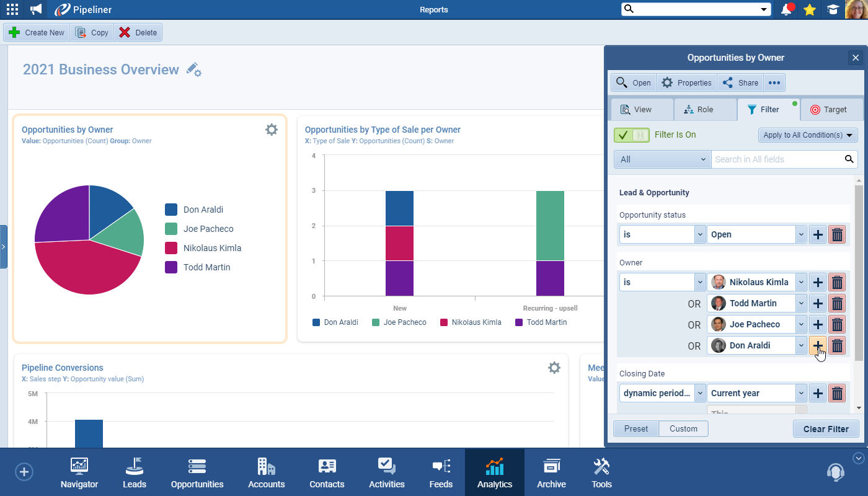The height and width of the screenshot is (496, 868).
Task: Switch to Custom filter mode
Action: click(683, 428)
